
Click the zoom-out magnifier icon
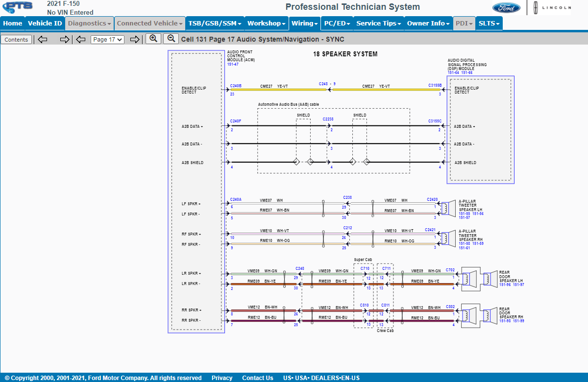171,39
